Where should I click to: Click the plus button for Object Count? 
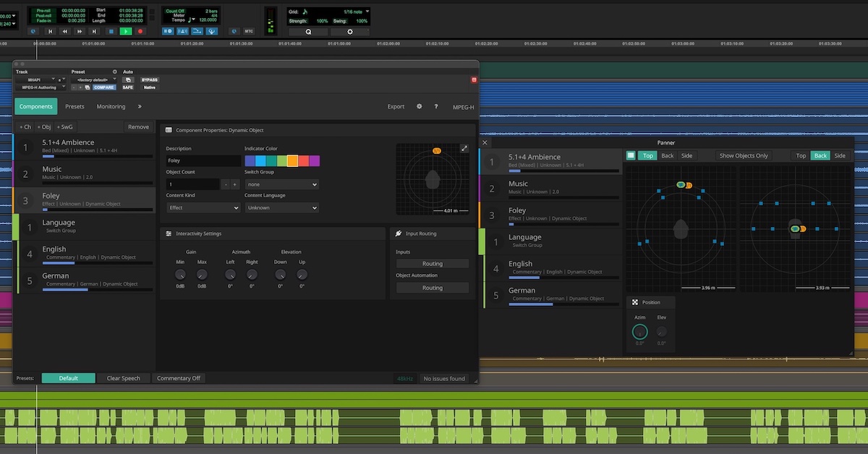235,184
